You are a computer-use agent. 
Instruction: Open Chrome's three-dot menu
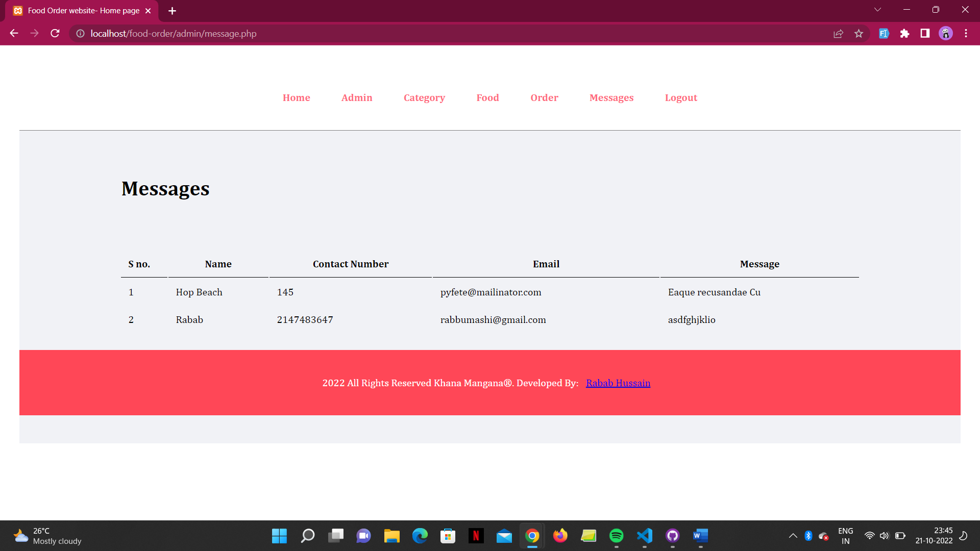point(966,33)
